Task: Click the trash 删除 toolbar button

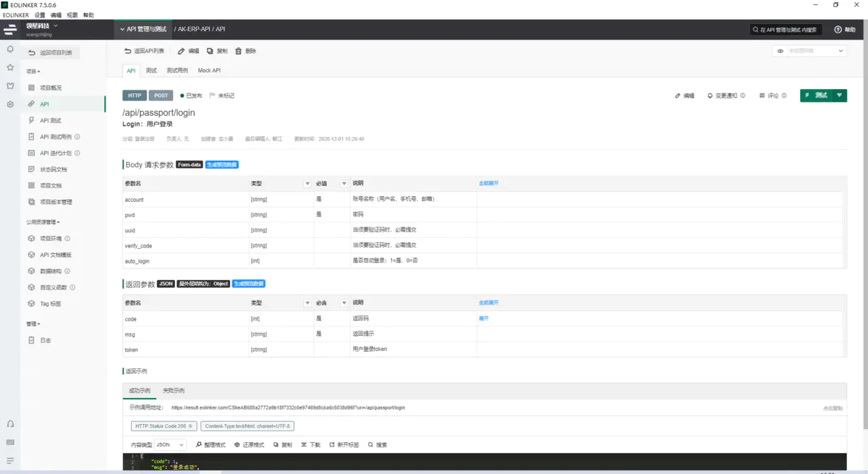Action: coord(246,51)
